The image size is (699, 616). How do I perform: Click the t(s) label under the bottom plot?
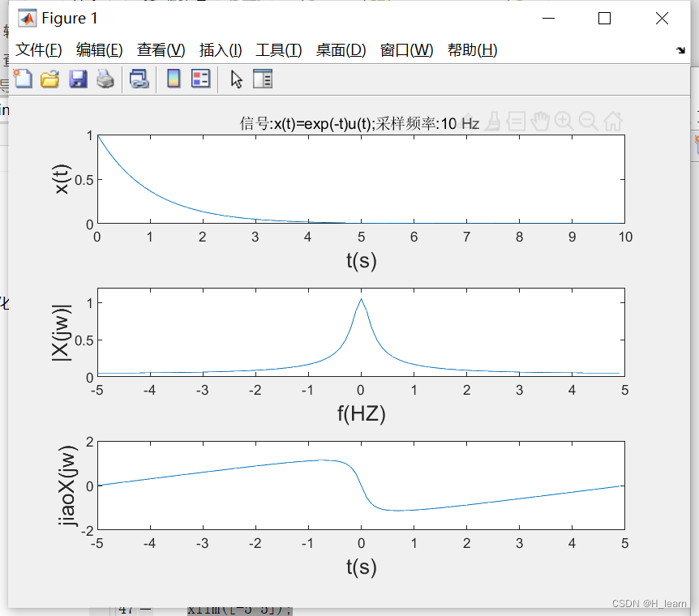click(362, 567)
